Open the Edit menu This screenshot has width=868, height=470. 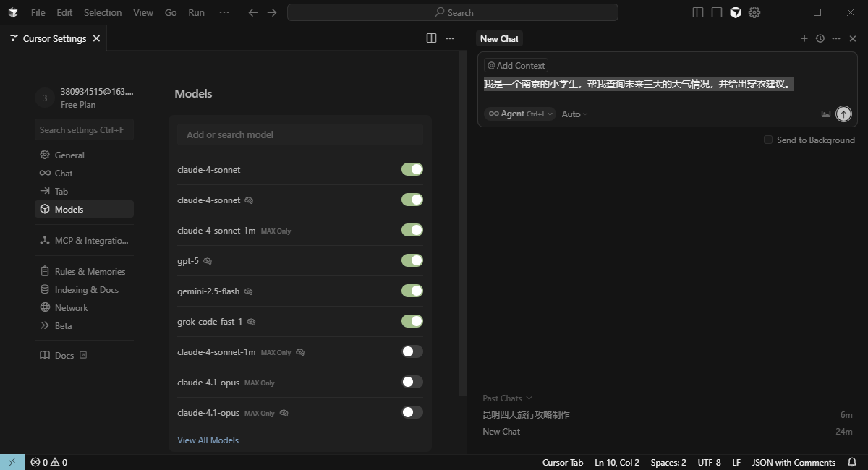[64, 12]
